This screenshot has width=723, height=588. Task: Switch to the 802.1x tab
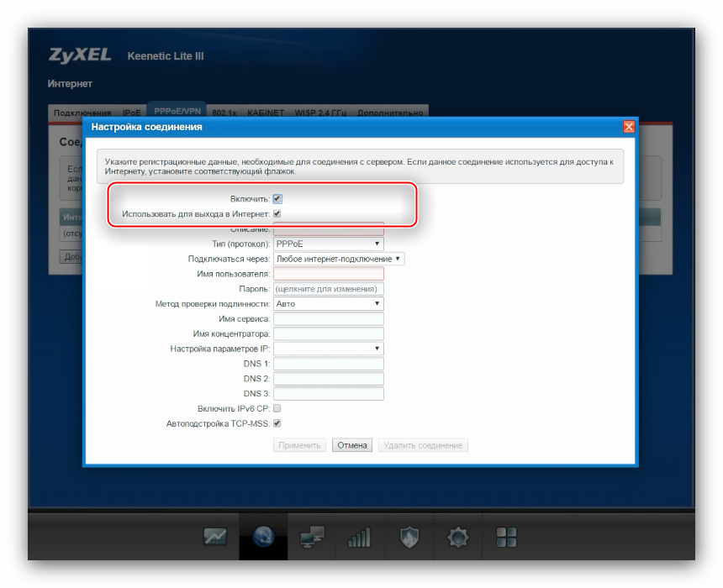[x=224, y=113]
